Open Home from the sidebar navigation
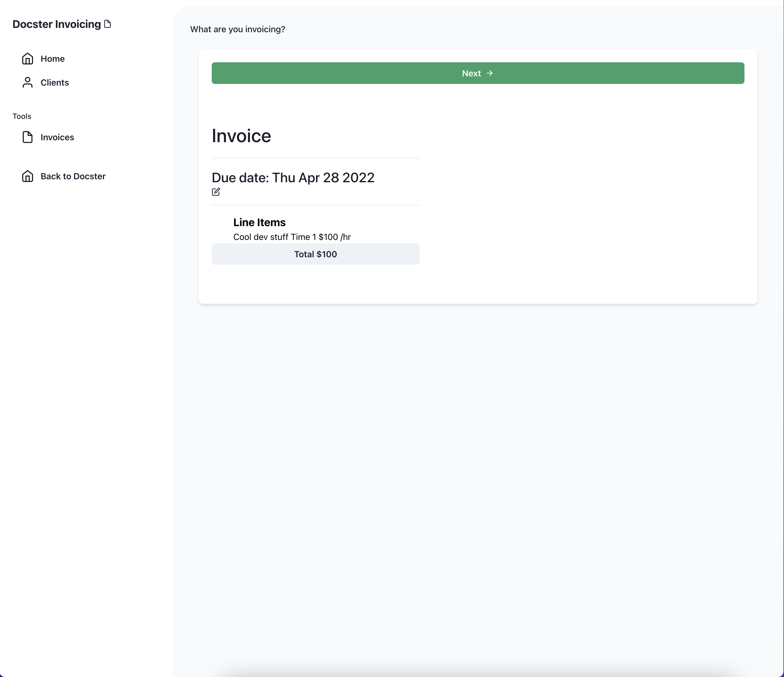This screenshot has height=677, width=784. point(52,59)
